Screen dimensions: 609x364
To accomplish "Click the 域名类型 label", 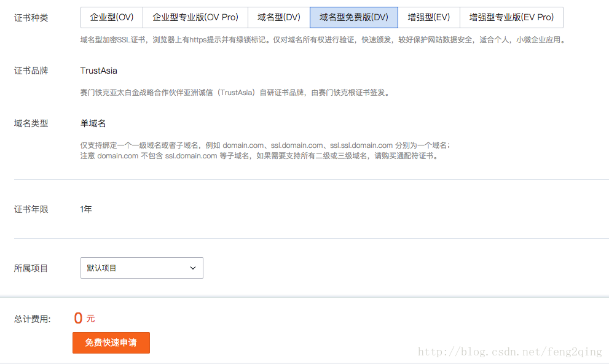I will click(31, 123).
